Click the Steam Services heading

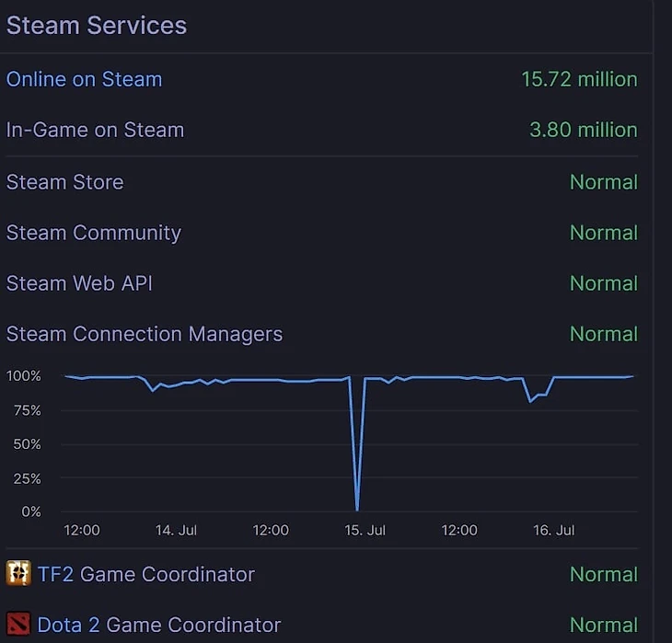point(97,25)
